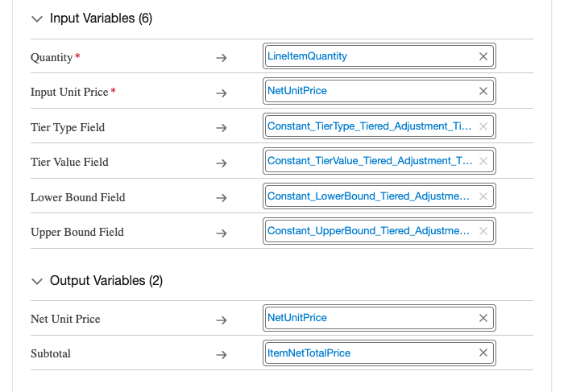Viewport: 568px width, 392px height.
Task: Select the Tier Type Field input box
Action: point(369,126)
